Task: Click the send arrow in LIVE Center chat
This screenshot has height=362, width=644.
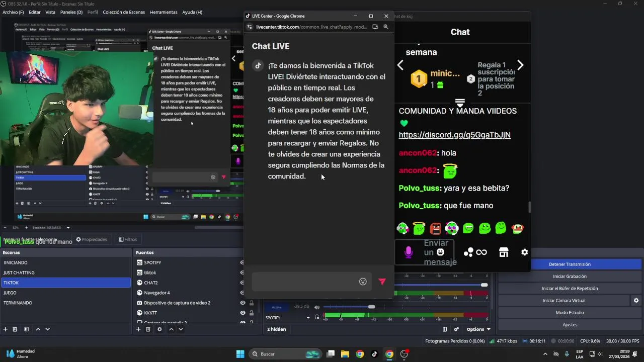Action: [x=382, y=282]
